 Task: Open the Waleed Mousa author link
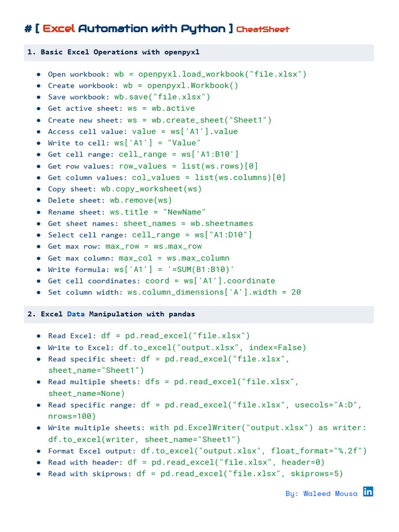point(321,494)
